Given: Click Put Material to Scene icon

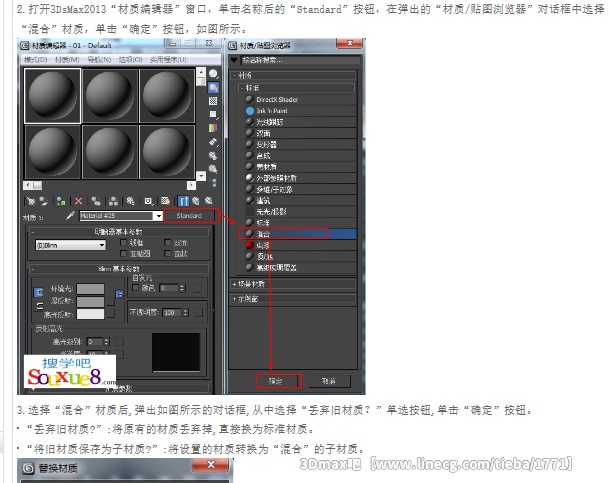Looking at the screenshot, I should pos(44,201).
